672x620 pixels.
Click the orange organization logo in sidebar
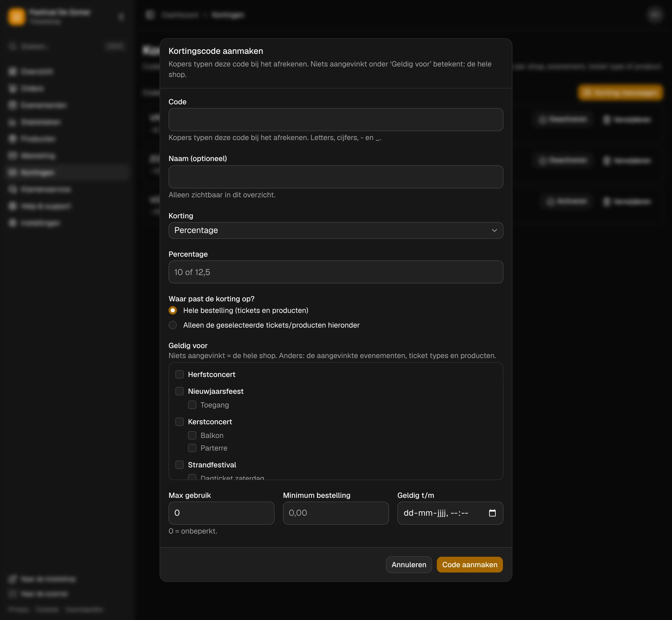pos(17,17)
